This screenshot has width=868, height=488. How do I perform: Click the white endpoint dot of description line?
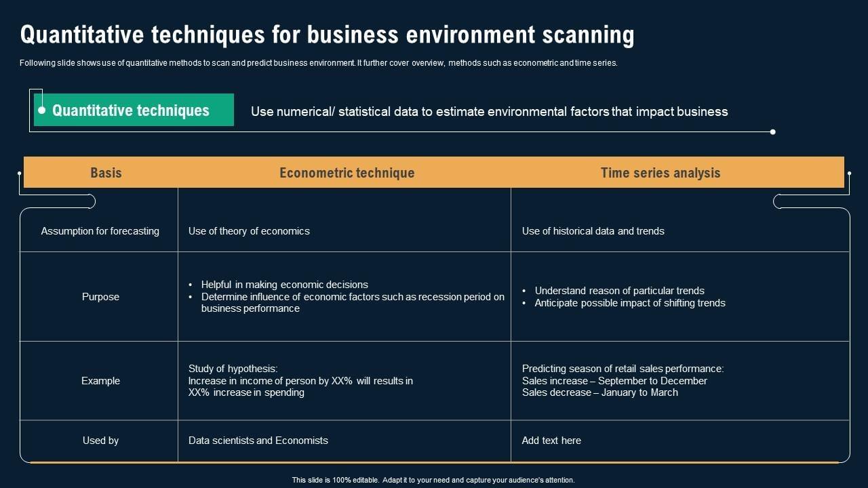(772, 132)
